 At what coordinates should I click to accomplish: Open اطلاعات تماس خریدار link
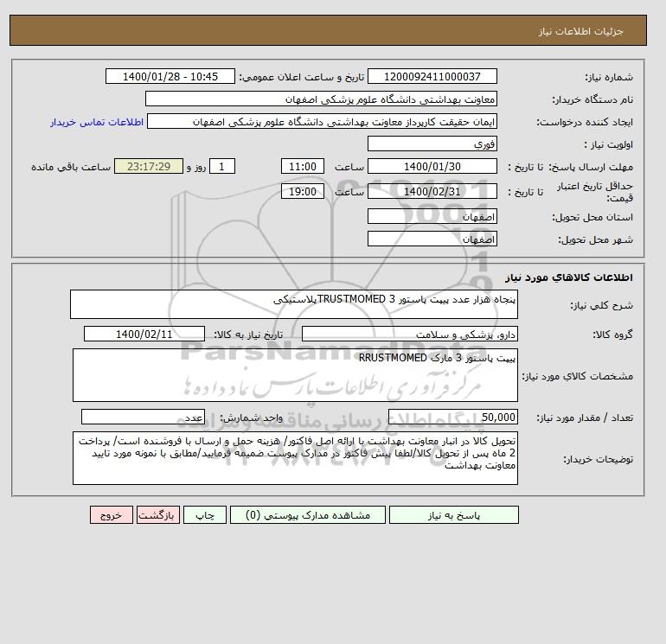tap(97, 122)
